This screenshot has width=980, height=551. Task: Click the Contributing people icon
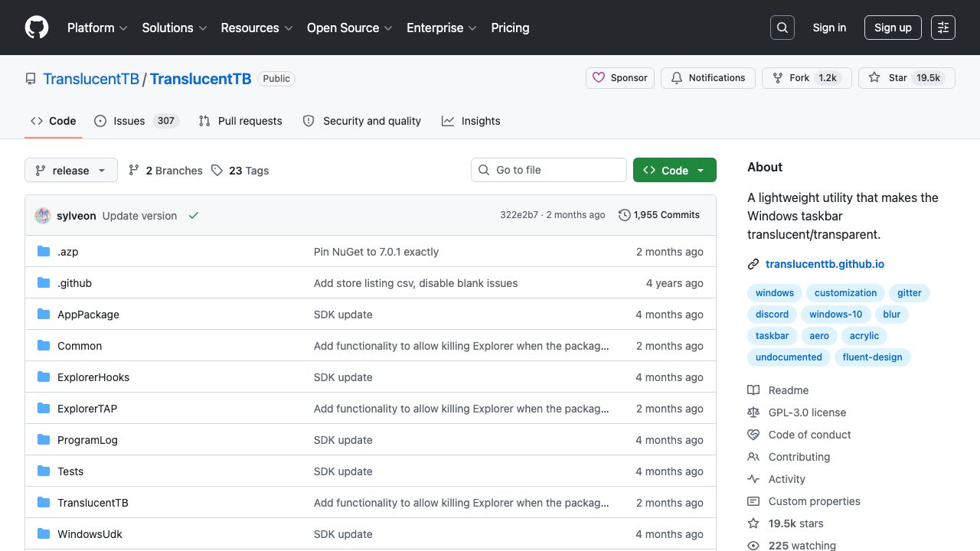pos(753,457)
